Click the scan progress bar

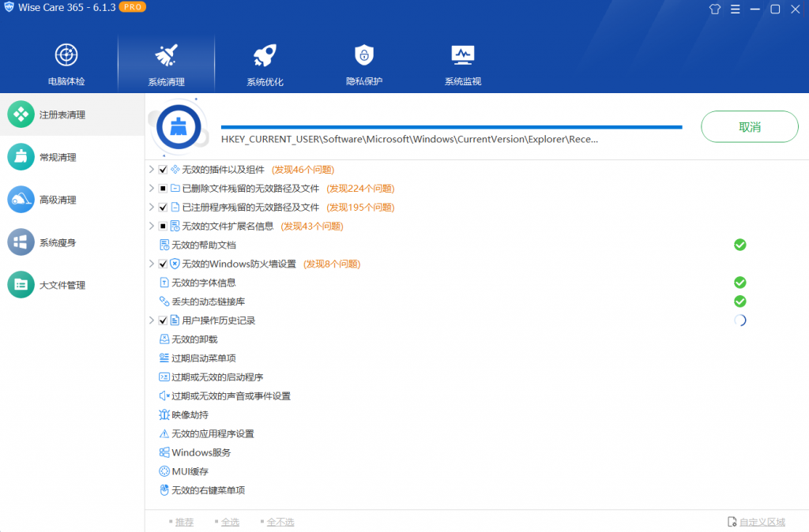click(451, 127)
